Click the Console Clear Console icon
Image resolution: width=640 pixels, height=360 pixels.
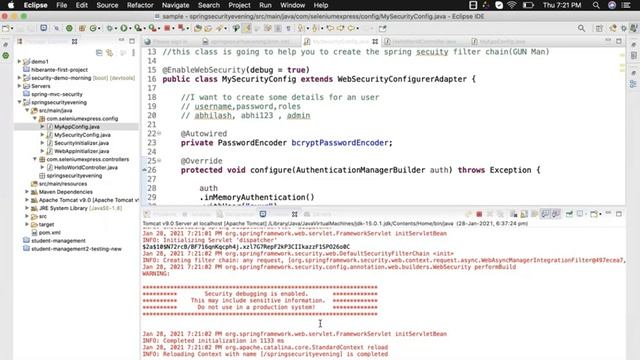(x=513, y=214)
